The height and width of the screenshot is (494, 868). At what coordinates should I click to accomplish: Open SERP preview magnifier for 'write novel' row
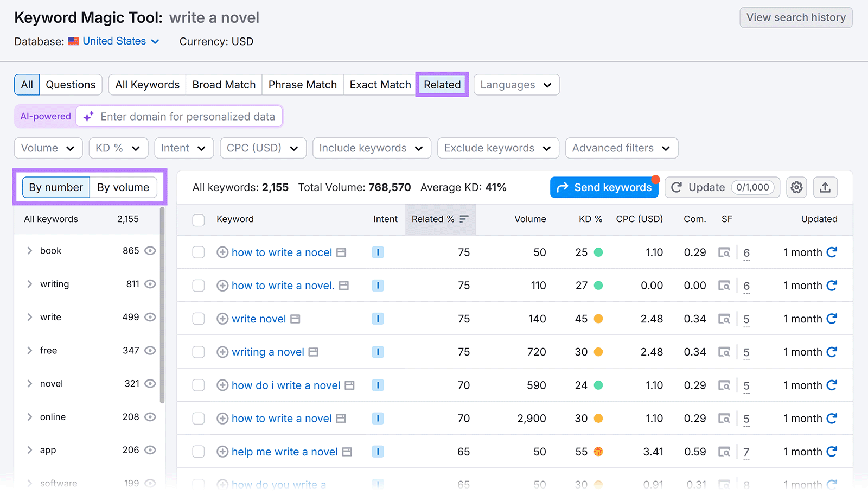tap(725, 319)
